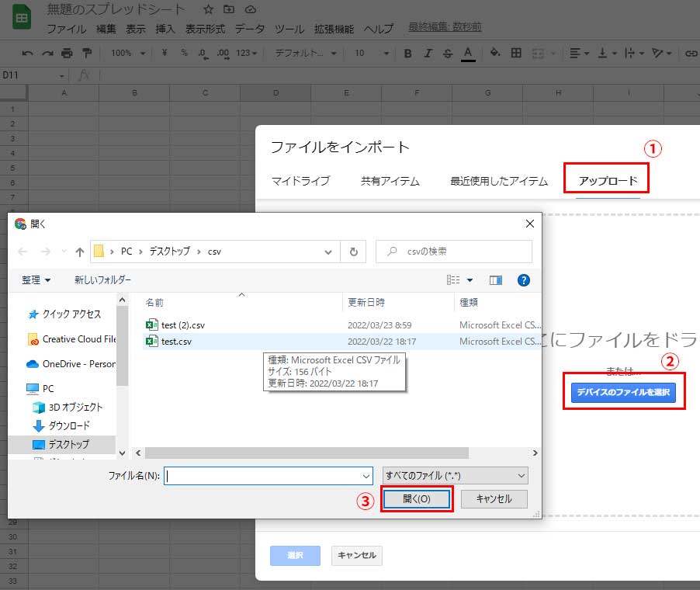This screenshot has width=700, height=590.
Task: Toggle Italic formatting in Sheets
Action: tap(428, 53)
